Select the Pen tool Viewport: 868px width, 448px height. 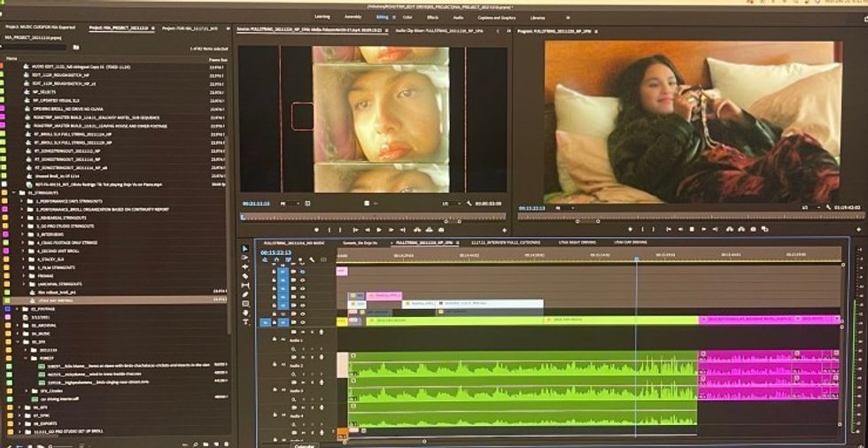click(245, 294)
